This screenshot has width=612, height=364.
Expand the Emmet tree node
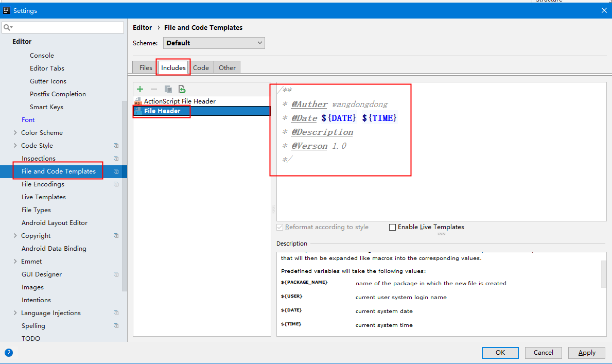(15, 261)
